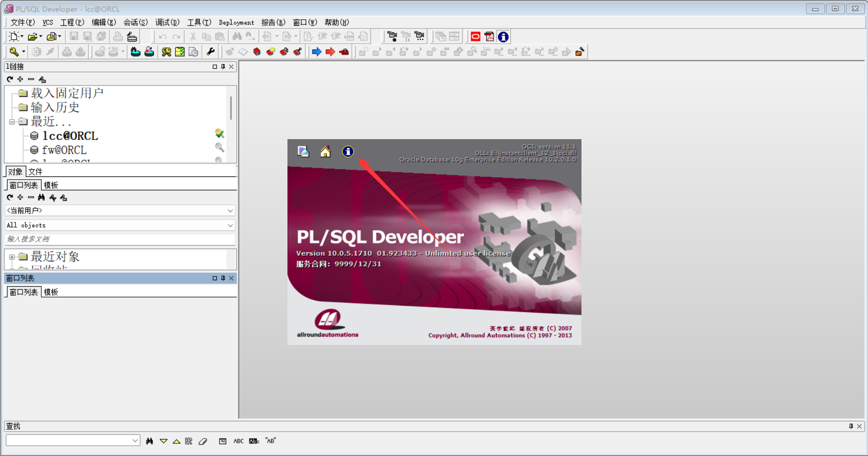This screenshot has width=868, height=456.
Task: Toggle case sensitive ABC search option
Action: click(x=239, y=441)
